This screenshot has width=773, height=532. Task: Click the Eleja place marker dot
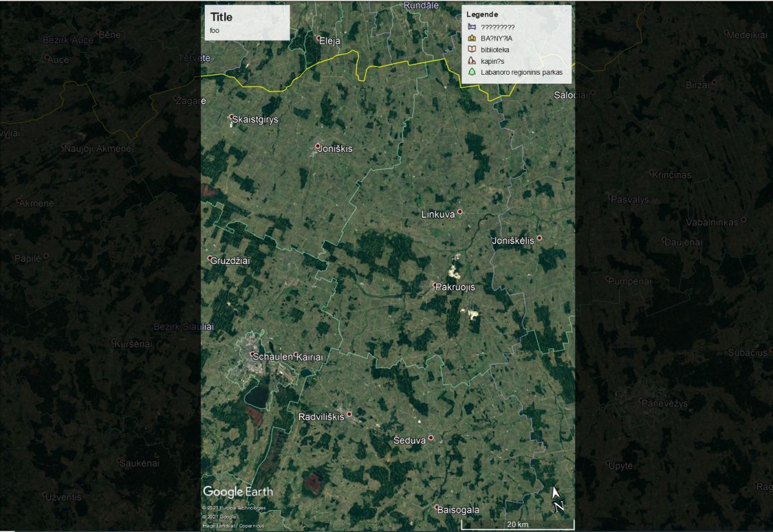coord(318,38)
